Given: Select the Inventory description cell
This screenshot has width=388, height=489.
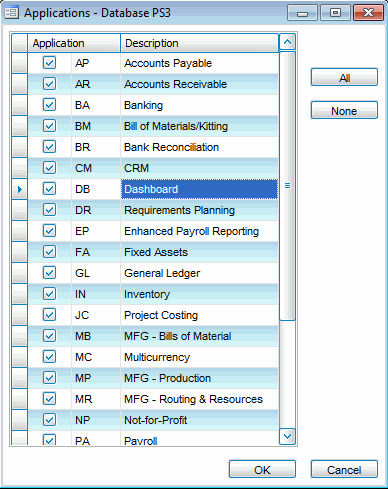Looking at the screenshot, I should click(x=199, y=294).
